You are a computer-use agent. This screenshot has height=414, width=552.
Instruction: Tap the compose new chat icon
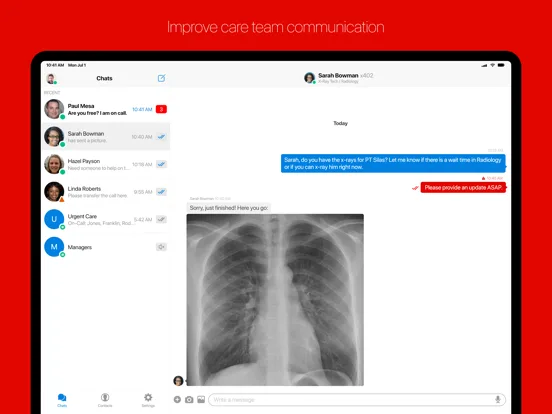click(161, 78)
